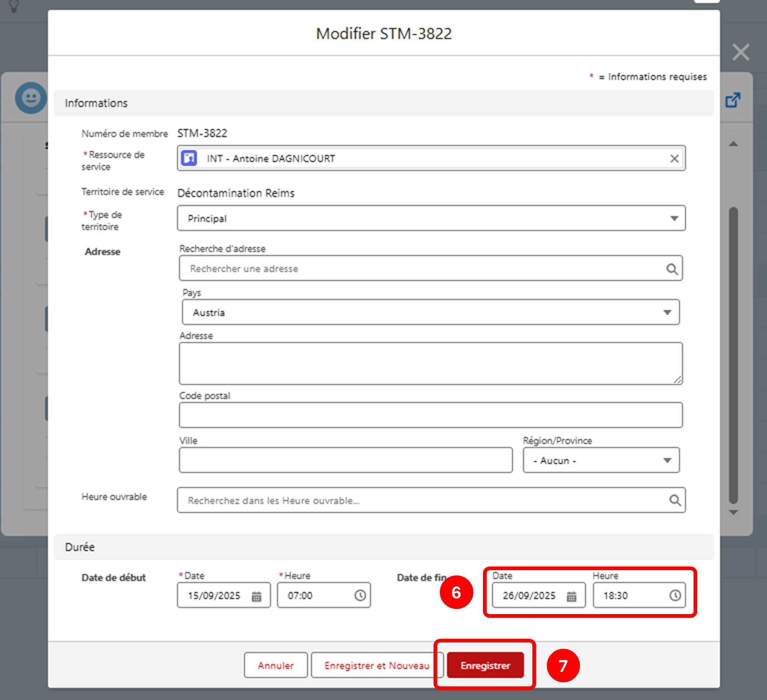767x700 pixels.
Task: Click the Informations section header
Action: pyautogui.click(x=384, y=103)
